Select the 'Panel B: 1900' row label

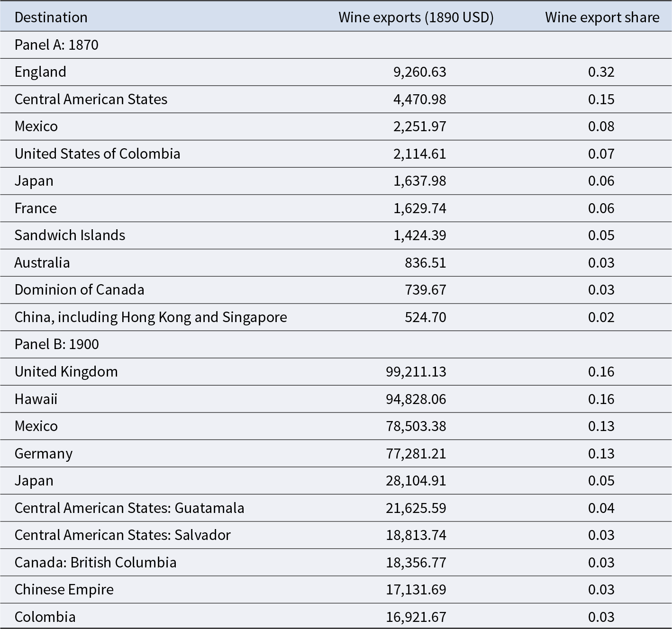[56, 344]
